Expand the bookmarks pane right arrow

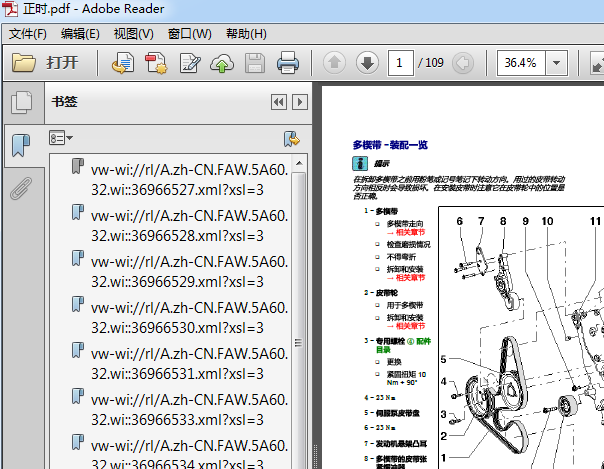point(300,102)
